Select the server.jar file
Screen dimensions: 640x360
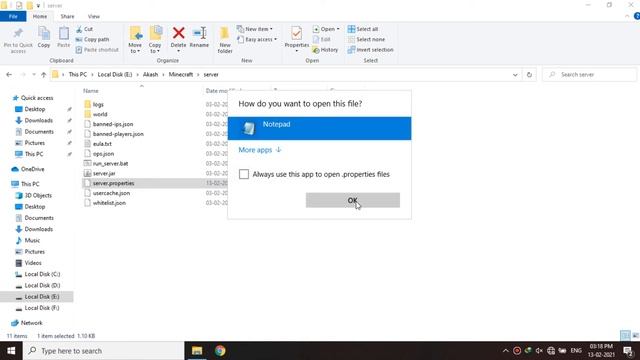[x=104, y=173]
